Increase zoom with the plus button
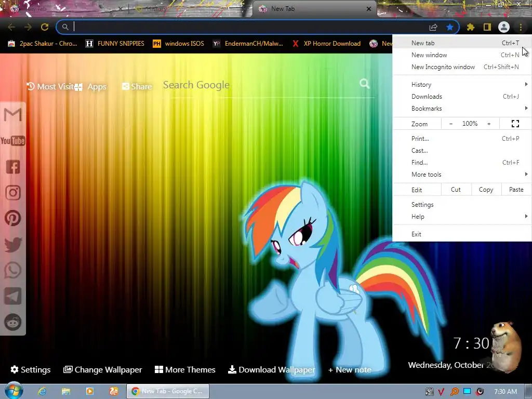The image size is (532, 399). pos(489,124)
